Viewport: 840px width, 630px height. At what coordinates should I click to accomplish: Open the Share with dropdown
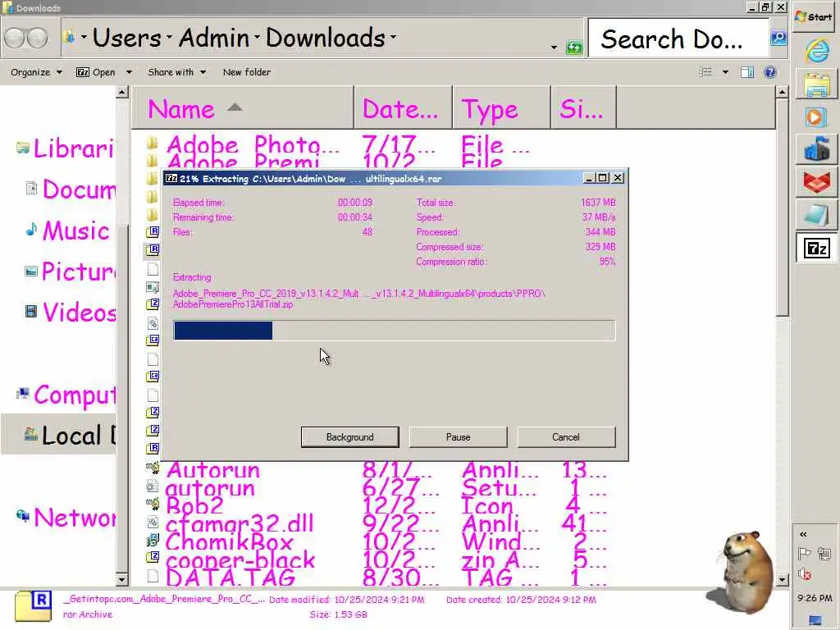(177, 72)
